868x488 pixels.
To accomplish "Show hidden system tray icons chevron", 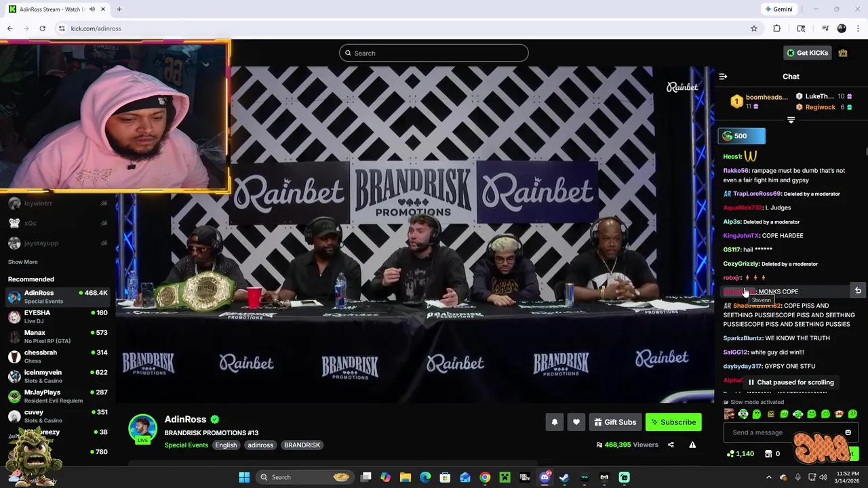I will click(x=768, y=477).
